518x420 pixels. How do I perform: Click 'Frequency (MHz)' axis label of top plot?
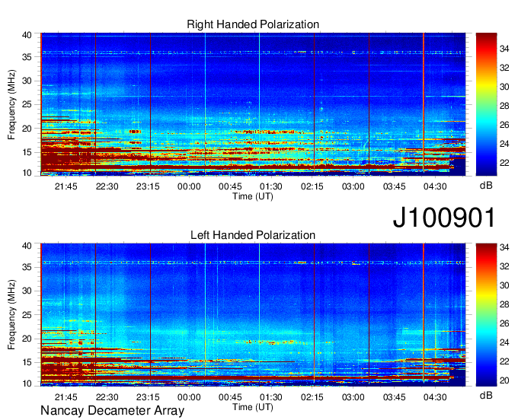point(11,104)
